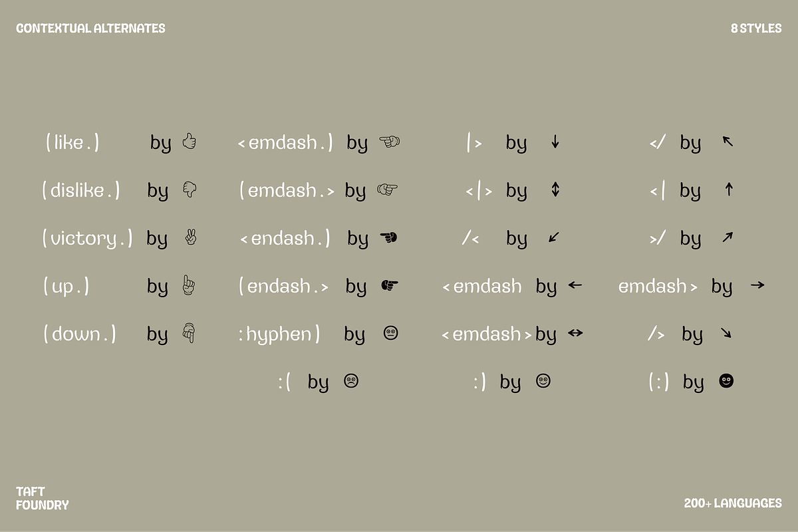Click the 200+ Languages label
This screenshot has height=532, width=798.
click(733, 503)
